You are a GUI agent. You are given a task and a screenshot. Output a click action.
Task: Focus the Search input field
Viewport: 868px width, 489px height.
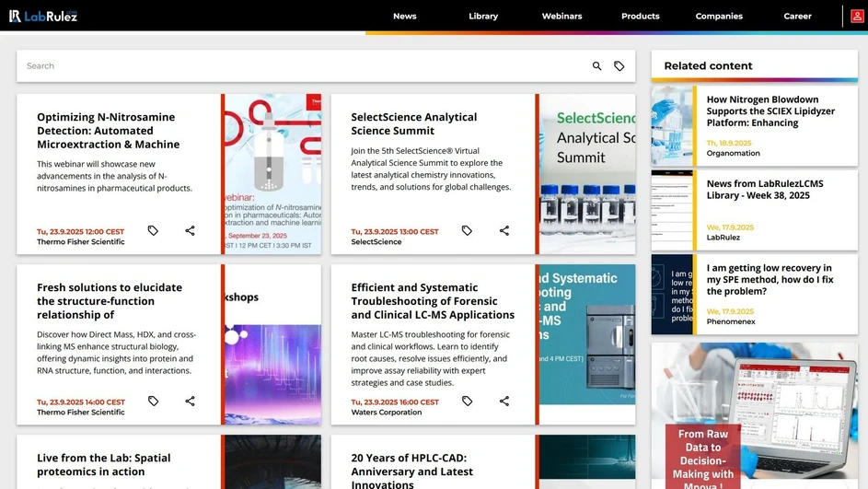tap(304, 66)
